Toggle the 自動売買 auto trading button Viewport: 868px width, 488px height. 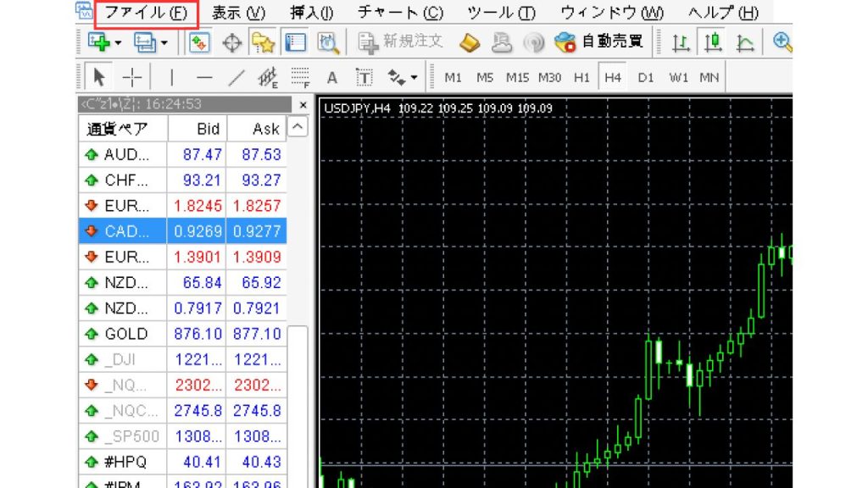(598, 42)
